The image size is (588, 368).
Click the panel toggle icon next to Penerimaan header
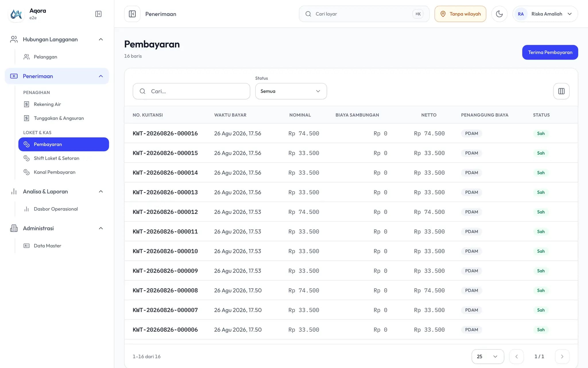coord(132,14)
